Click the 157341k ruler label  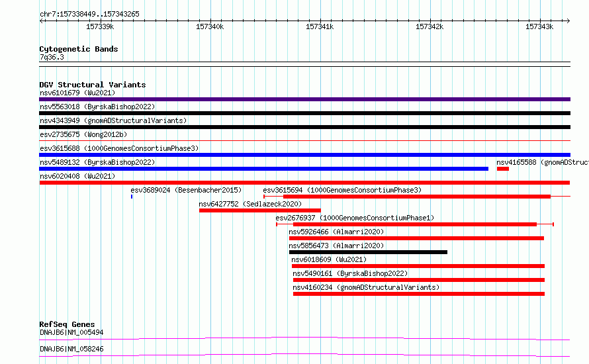[320, 26]
